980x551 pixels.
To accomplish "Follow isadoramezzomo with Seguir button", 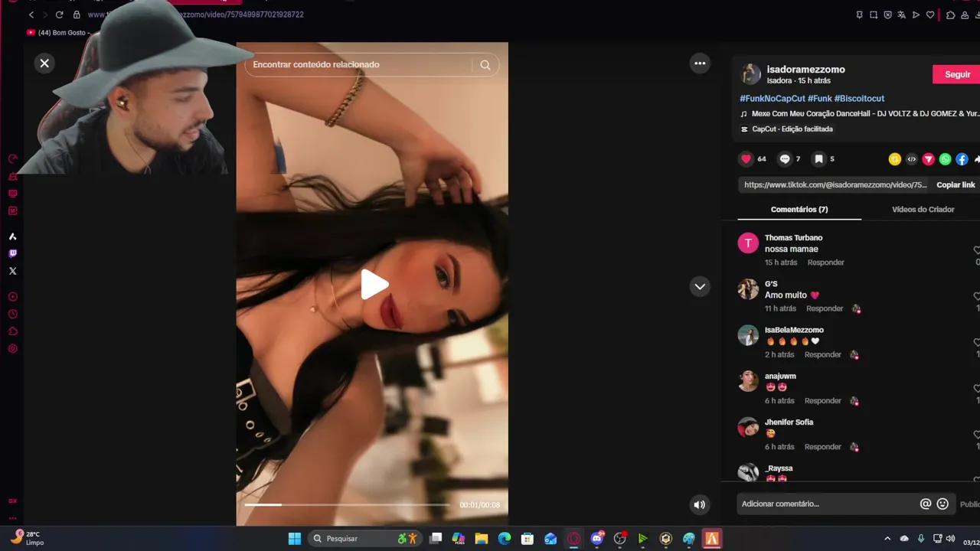I will (956, 74).
